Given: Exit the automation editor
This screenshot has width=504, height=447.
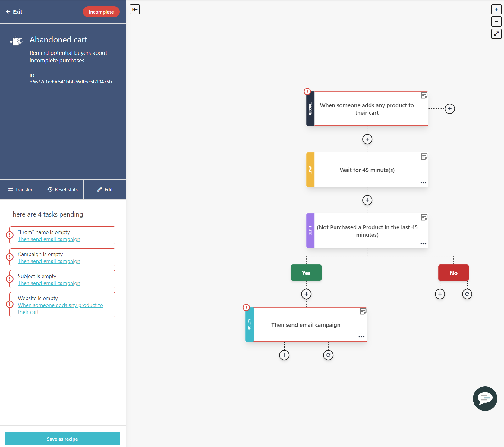Looking at the screenshot, I should [x=14, y=12].
